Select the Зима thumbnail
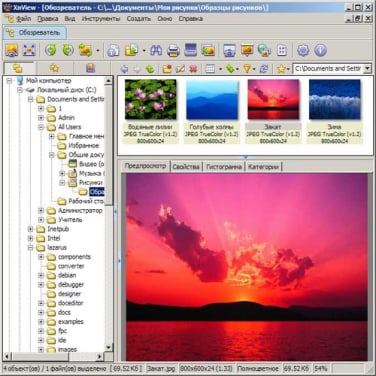This screenshot has width=376, height=376. pyautogui.click(x=334, y=111)
